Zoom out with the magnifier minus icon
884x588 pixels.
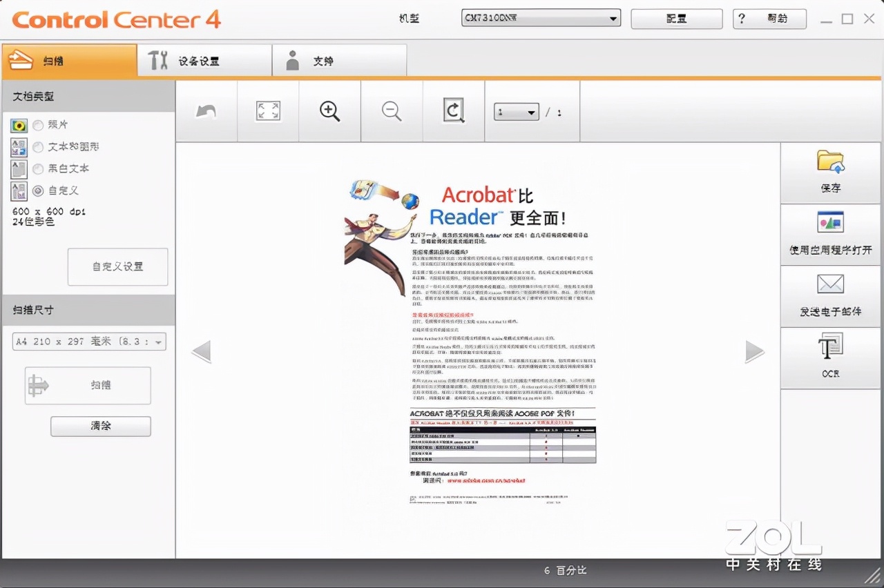(392, 111)
